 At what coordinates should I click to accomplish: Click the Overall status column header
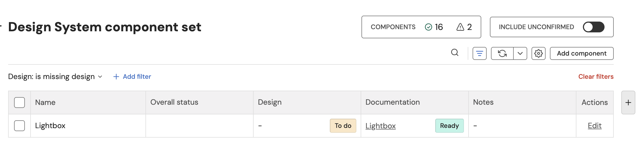pos(174,102)
